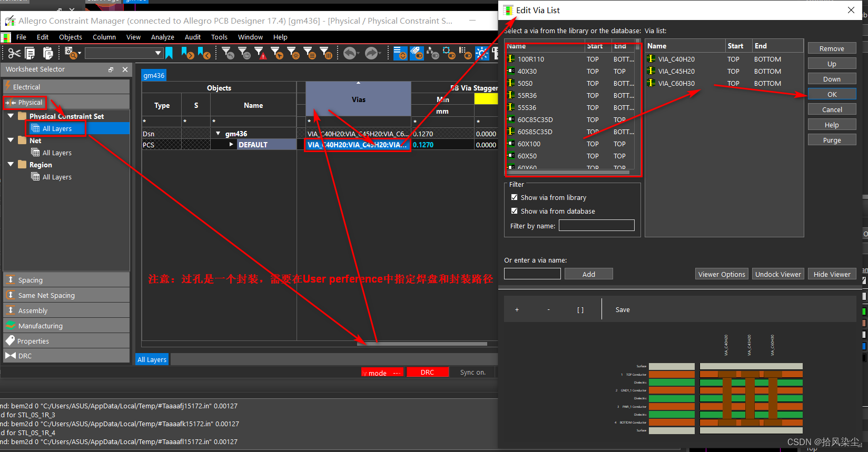Click OK in Edit Via List dialog
The width and height of the screenshot is (868, 452).
(x=832, y=94)
